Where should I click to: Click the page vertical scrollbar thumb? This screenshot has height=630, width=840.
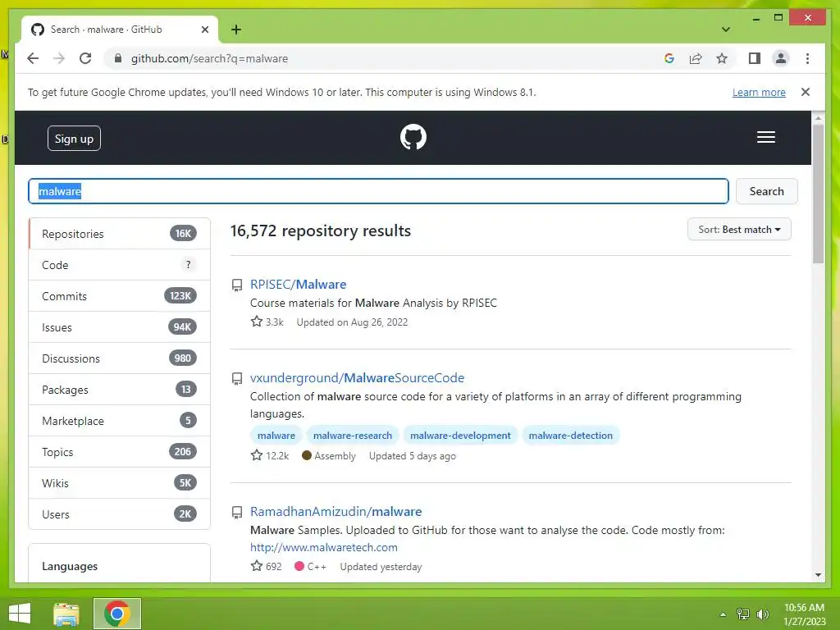[x=818, y=194]
